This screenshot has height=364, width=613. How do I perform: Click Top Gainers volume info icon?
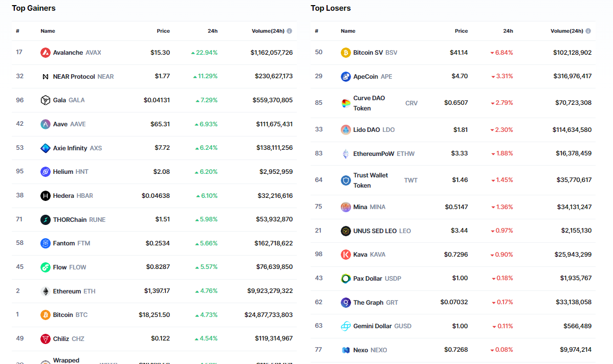point(290,31)
